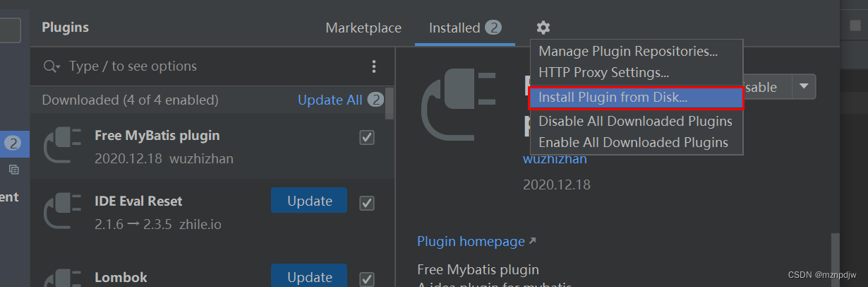The height and width of the screenshot is (287, 868).
Task: Click the Update All link
Action: 330,100
